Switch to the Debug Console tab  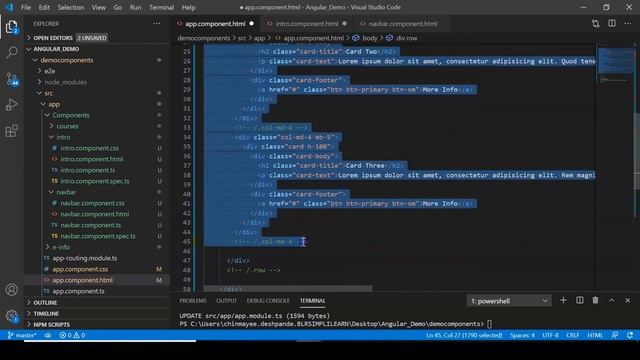pos(268,301)
